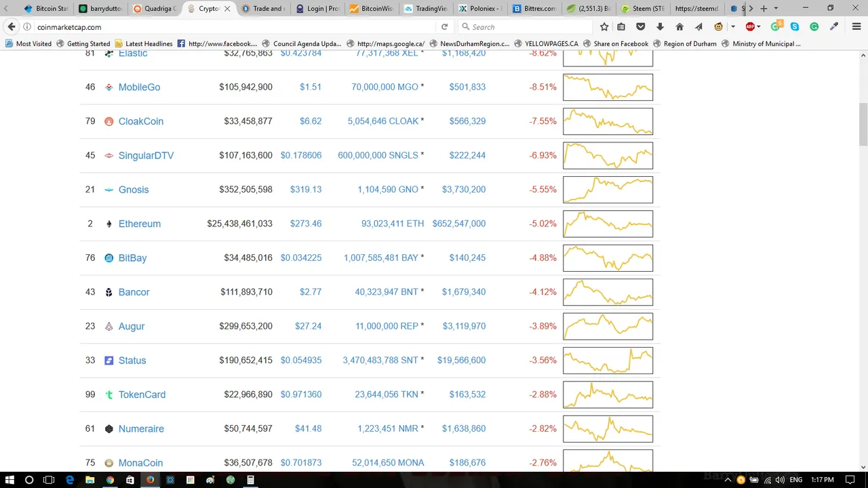868x488 pixels.
Task: Open the TokenCard coin link
Action: coord(142,394)
